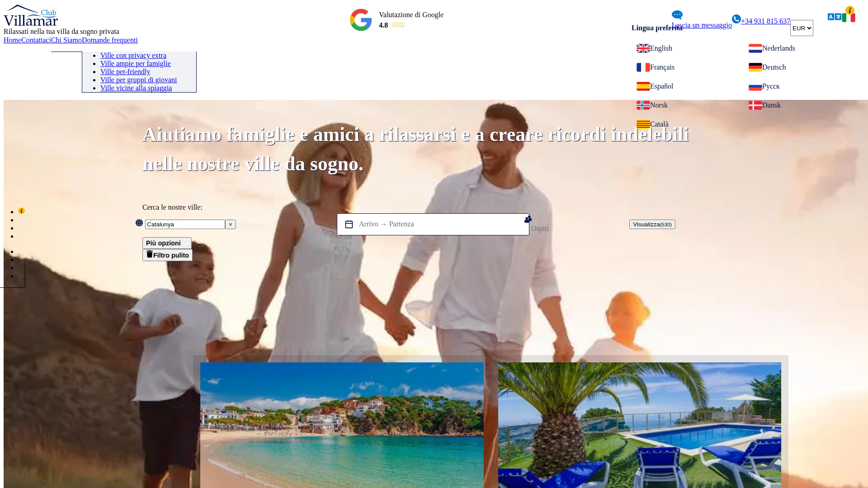The height and width of the screenshot is (488, 868).
Task: Choose the Català flag language option
Action: [x=643, y=124]
